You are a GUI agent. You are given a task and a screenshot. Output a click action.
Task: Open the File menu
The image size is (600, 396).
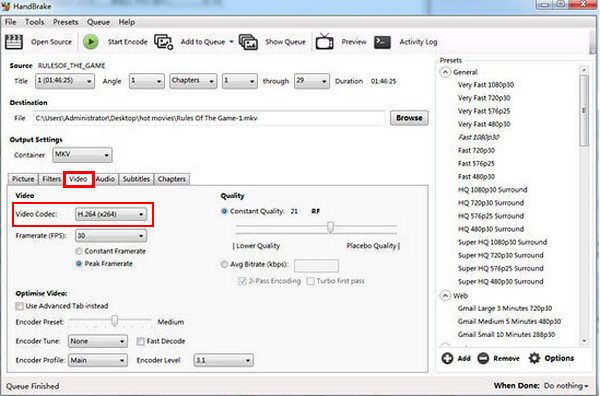point(11,22)
